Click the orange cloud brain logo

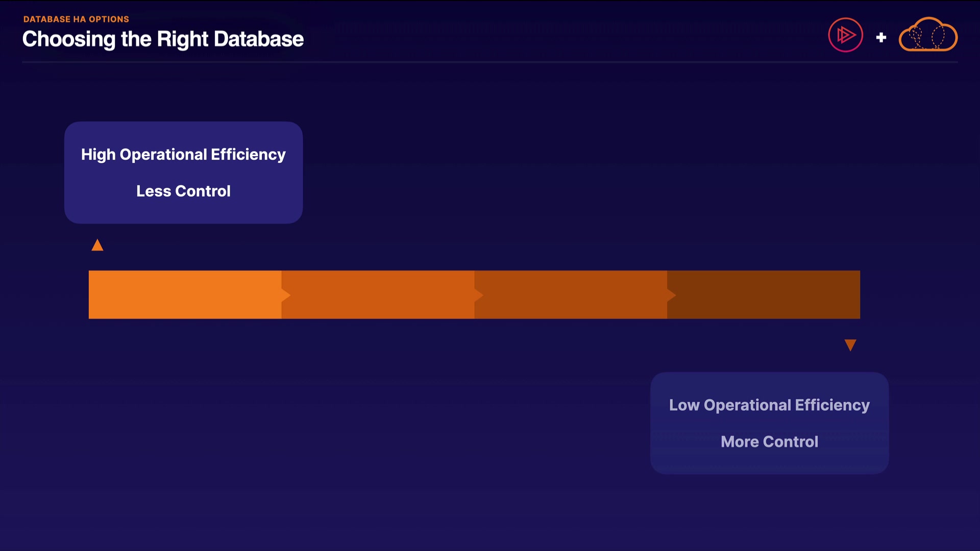click(x=927, y=35)
